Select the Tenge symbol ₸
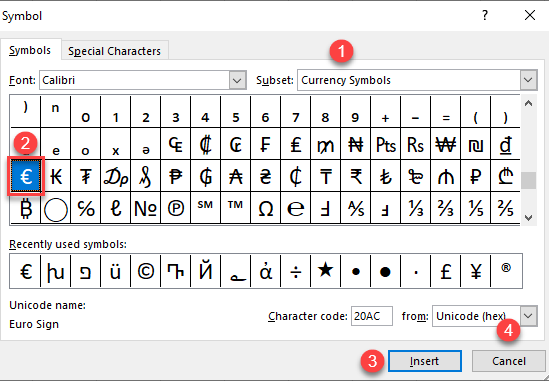 [325, 176]
